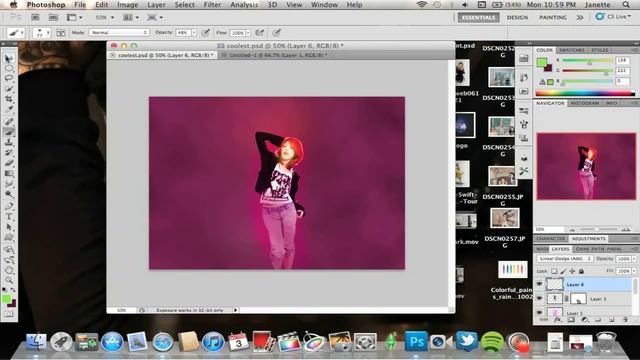The width and height of the screenshot is (640, 360).
Task: Expand more workspaces double chevron
Action: [580, 18]
